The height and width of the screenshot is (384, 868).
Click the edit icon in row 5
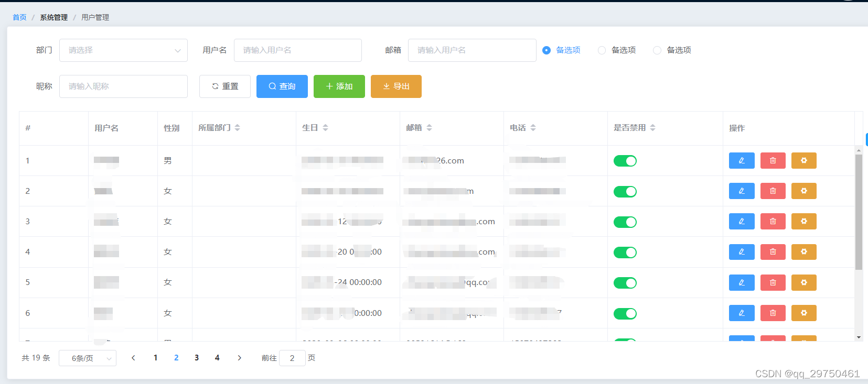[742, 283]
